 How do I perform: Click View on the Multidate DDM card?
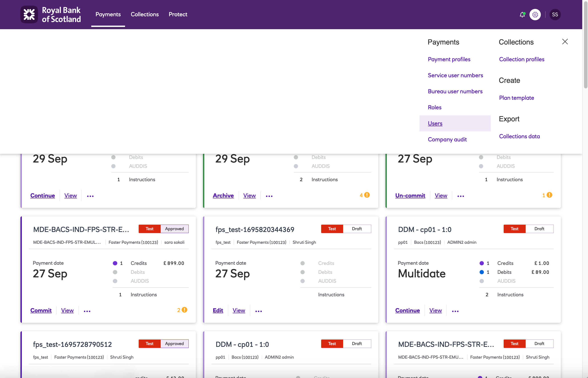tap(435, 310)
